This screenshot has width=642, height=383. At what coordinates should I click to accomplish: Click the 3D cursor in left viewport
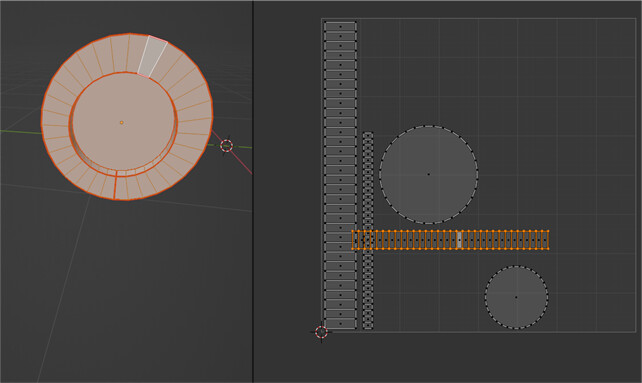(x=226, y=145)
